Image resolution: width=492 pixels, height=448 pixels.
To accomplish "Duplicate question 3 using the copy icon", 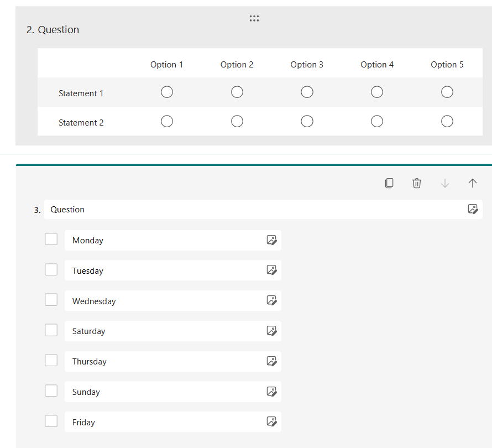I will coord(389,183).
